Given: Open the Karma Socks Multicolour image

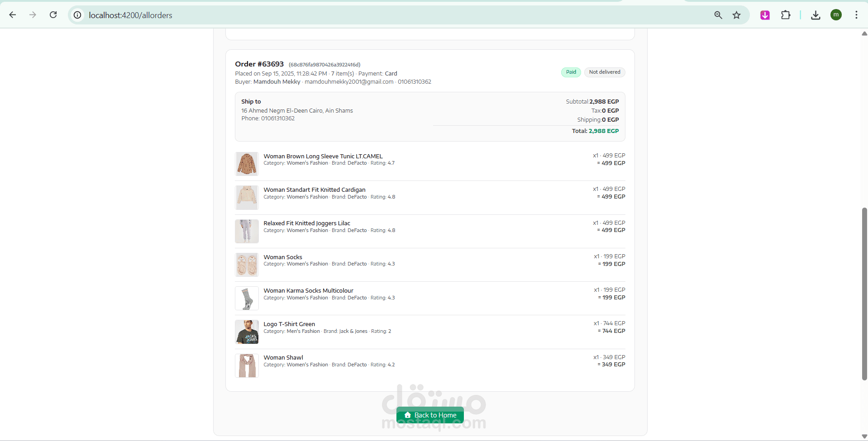Looking at the screenshot, I should click(x=247, y=299).
